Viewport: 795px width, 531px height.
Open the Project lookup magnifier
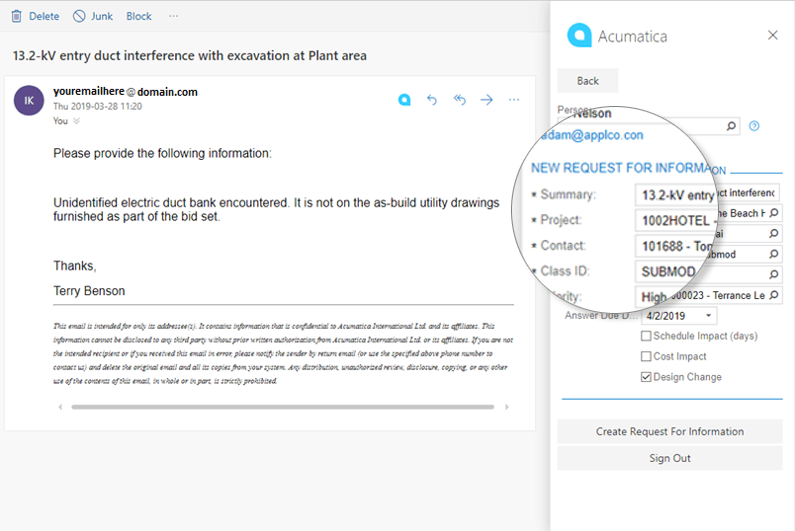click(774, 213)
